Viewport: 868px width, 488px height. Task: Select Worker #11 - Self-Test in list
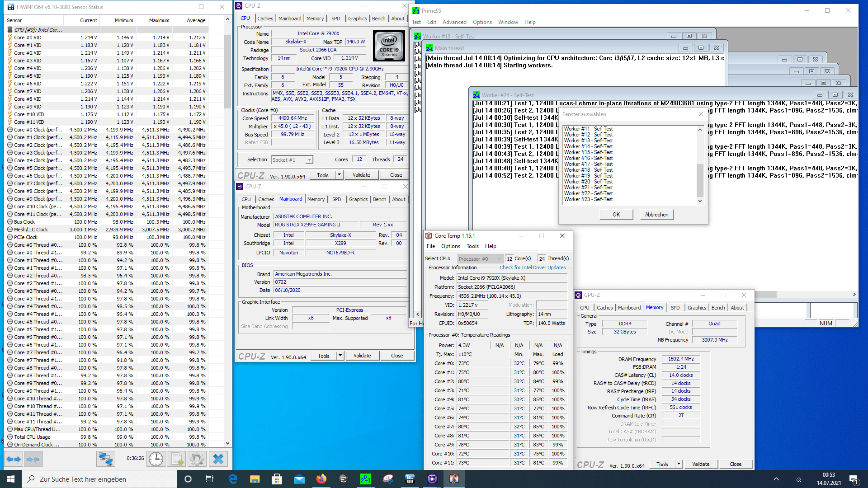click(588, 129)
